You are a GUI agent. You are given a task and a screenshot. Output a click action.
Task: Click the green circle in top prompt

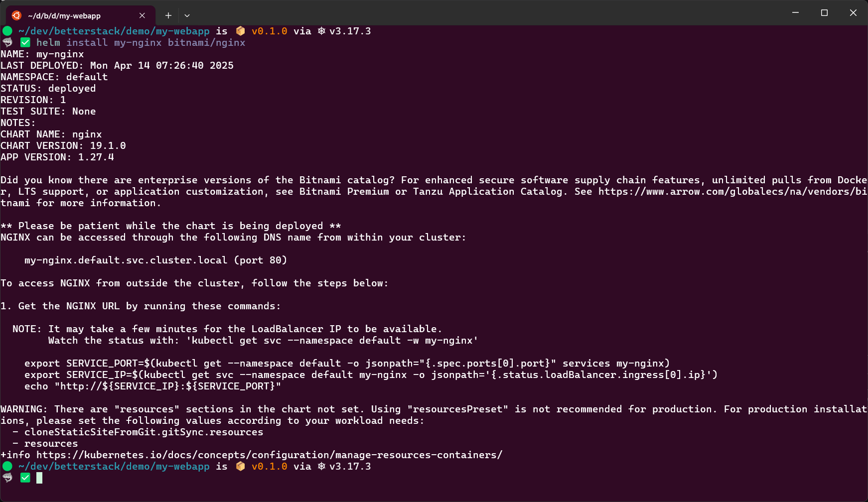pos(7,31)
